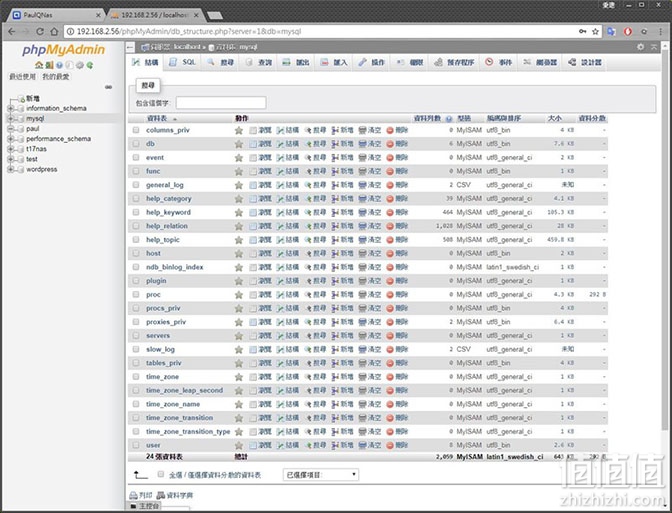Click the browser address bar
The image size is (672, 513).
pyautogui.click(x=321, y=31)
